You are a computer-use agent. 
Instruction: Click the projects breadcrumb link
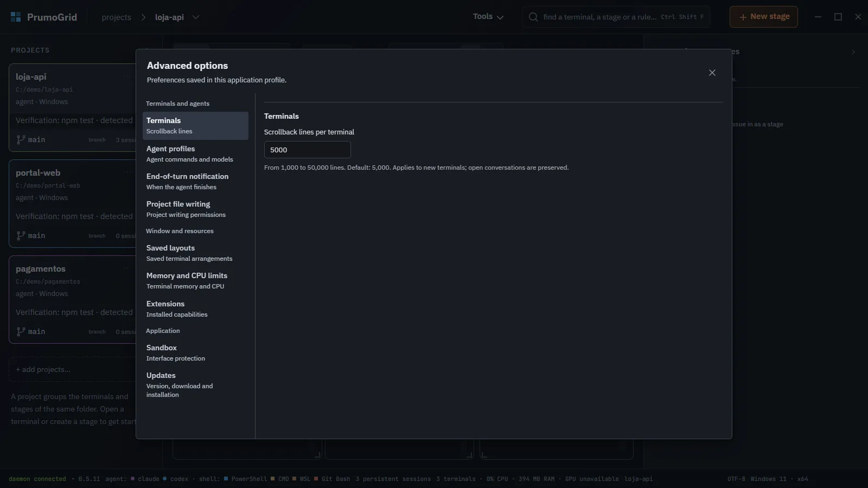(117, 17)
